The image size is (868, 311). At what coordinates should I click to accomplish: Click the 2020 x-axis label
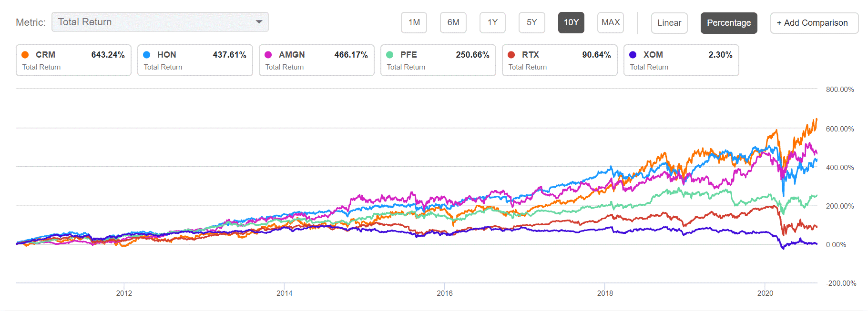tap(765, 293)
